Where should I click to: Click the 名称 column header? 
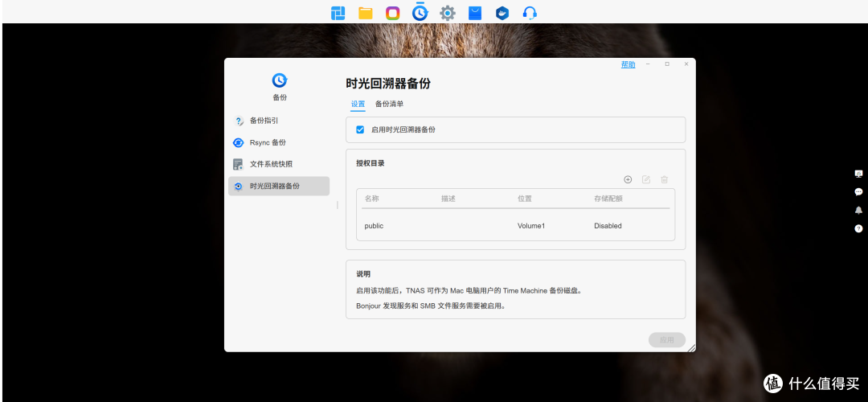[x=372, y=199]
